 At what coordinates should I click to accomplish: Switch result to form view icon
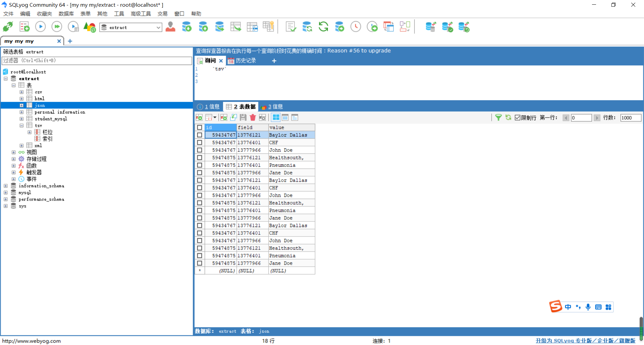pyautogui.click(x=285, y=118)
